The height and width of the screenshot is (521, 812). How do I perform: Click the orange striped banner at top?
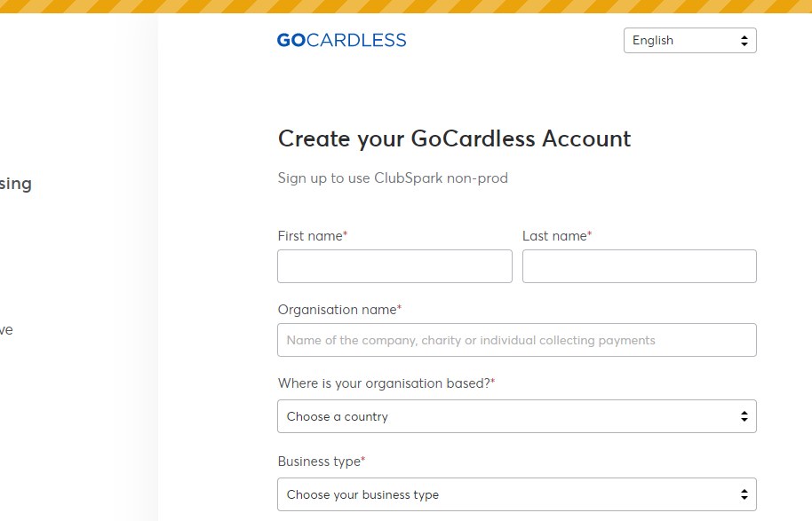pyautogui.click(x=406, y=6)
